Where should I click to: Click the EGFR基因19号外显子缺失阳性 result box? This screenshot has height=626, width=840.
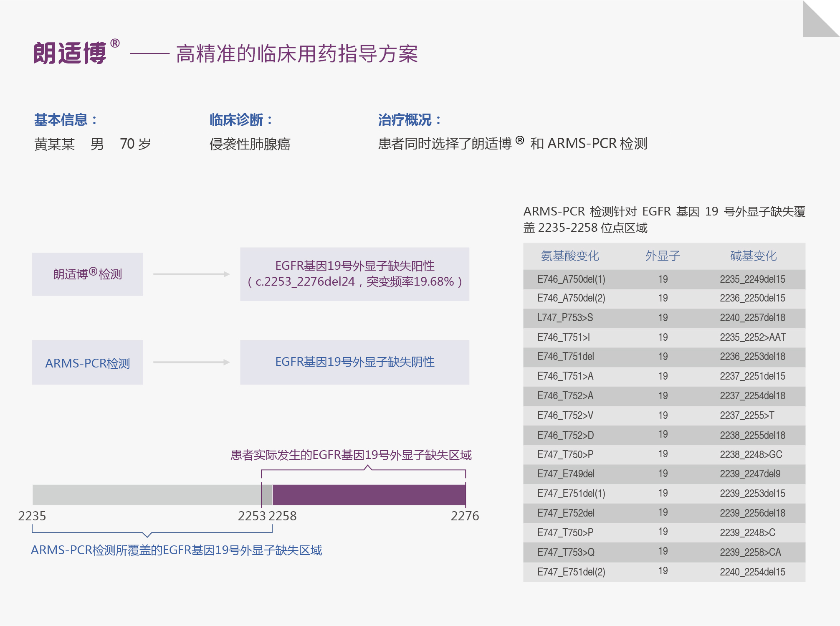click(x=354, y=274)
